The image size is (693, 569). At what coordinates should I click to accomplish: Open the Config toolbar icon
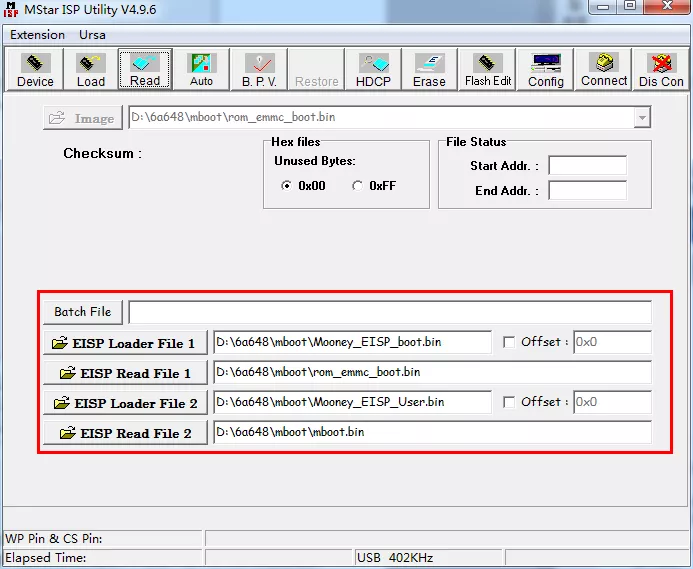click(x=546, y=70)
